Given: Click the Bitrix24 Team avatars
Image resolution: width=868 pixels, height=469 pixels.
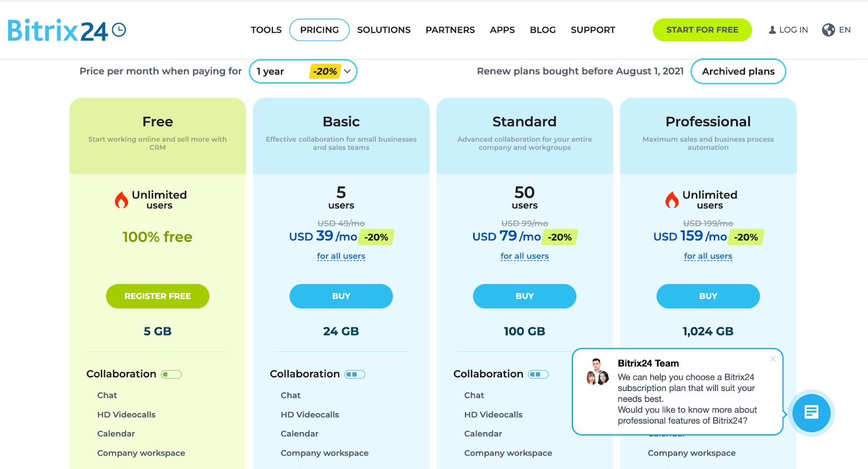Looking at the screenshot, I should [x=597, y=372].
